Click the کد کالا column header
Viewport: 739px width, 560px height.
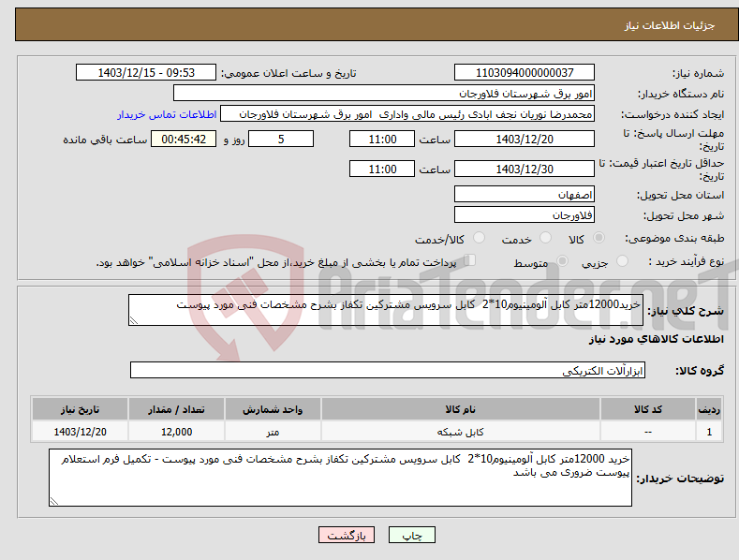coord(648,409)
